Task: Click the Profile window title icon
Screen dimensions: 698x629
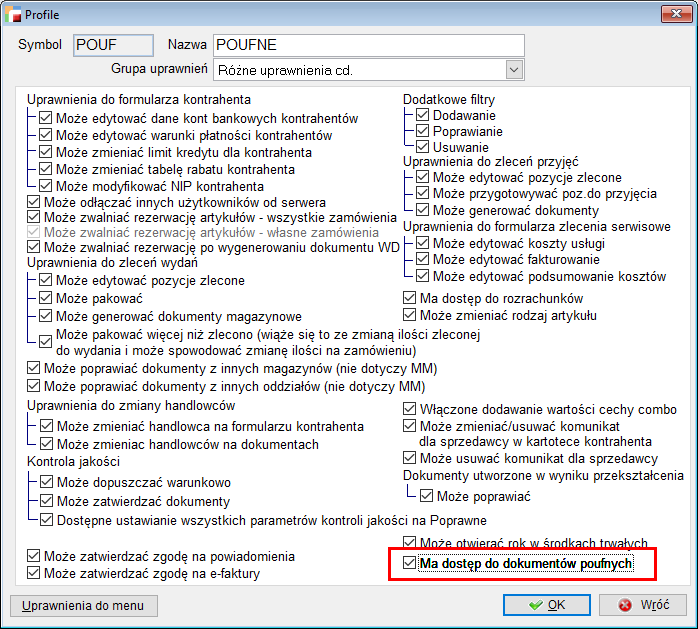Action: click(13, 15)
